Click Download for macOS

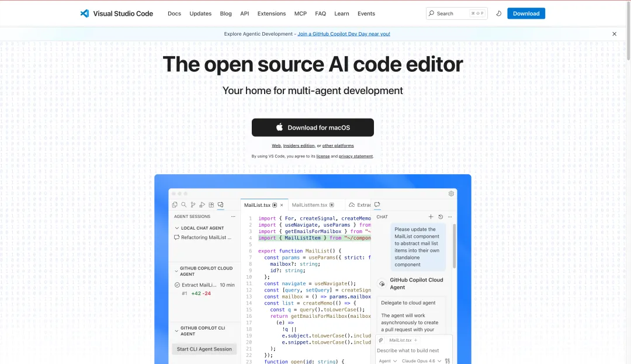313,127
